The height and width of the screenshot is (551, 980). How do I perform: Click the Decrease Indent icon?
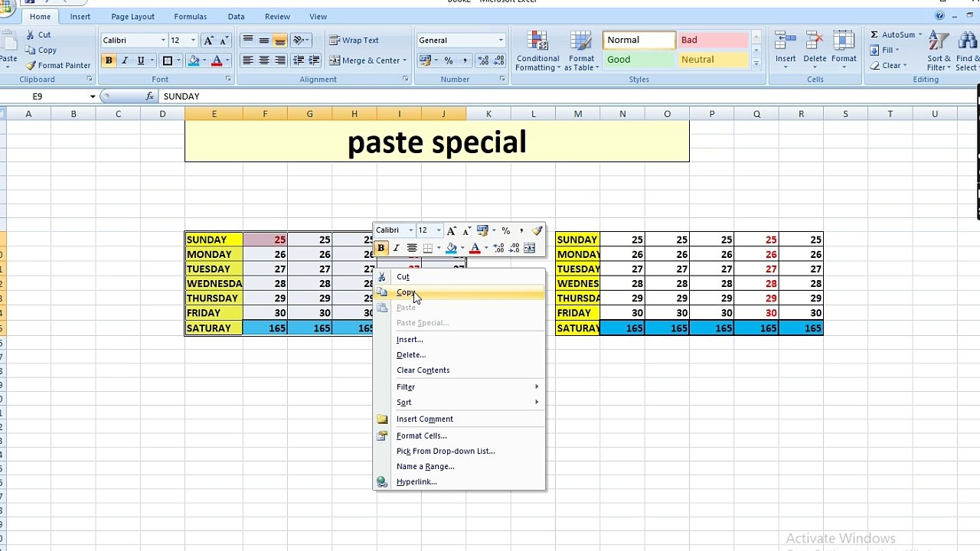click(x=299, y=60)
